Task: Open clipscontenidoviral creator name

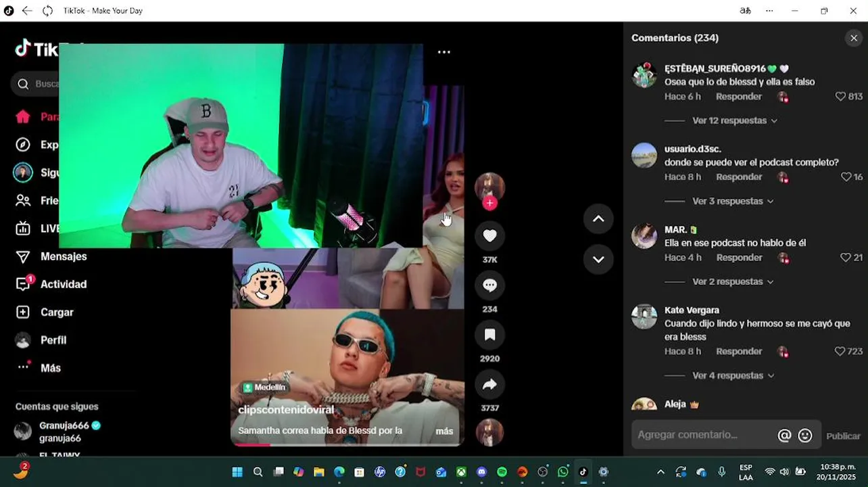Action: pyautogui.click(x=286, y=409)
